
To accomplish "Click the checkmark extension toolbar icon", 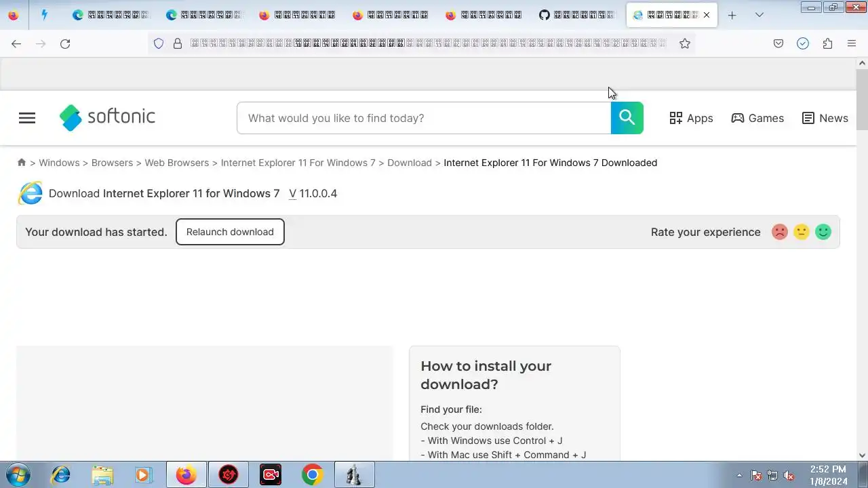I will tap(803, 43).
